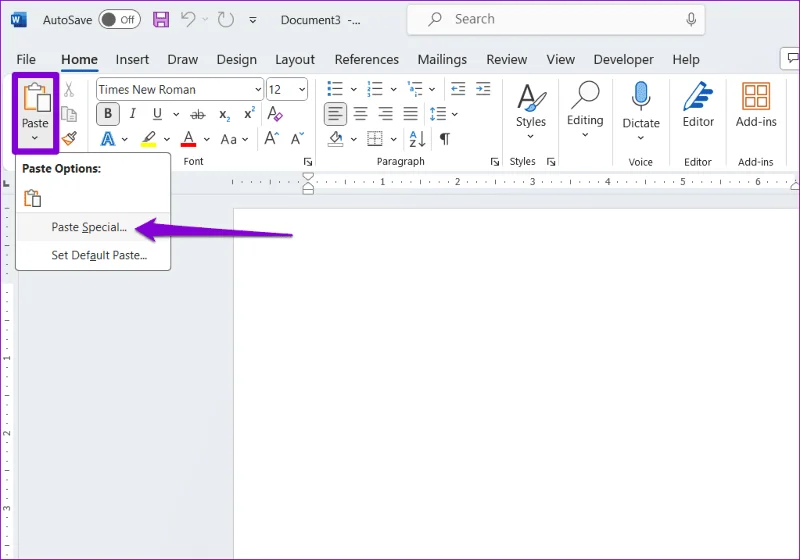The width and height of the screenshot is (800, 560).
Task: Open the Editor pane
Action: [698, 105]
